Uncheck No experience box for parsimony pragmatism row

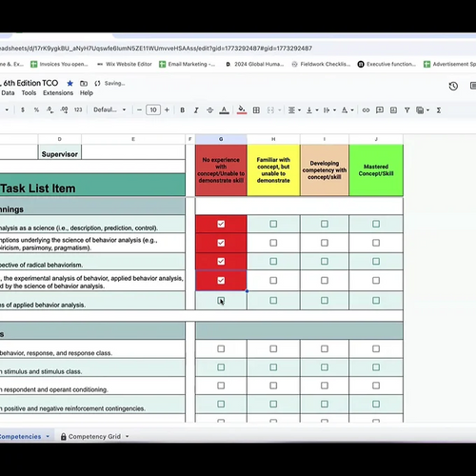point(221,243)
